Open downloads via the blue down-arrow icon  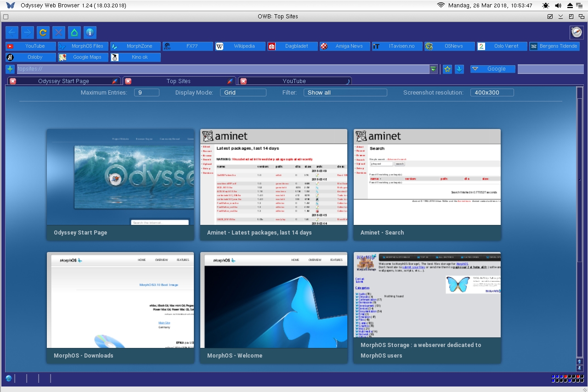[459, 69]
